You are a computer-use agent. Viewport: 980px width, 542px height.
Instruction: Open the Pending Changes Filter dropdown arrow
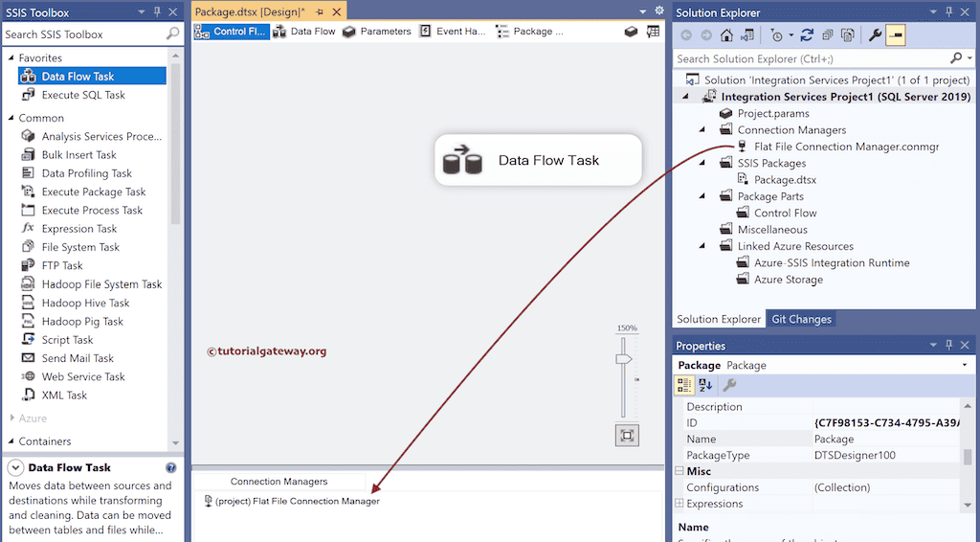(791, 35)
